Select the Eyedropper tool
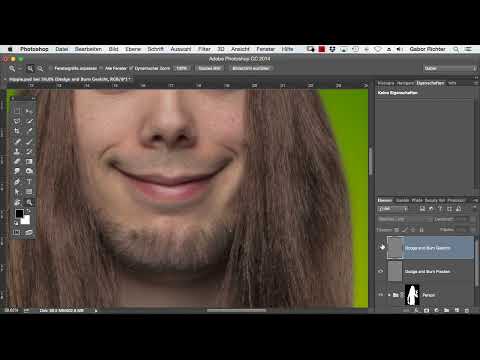 (29, 131)
